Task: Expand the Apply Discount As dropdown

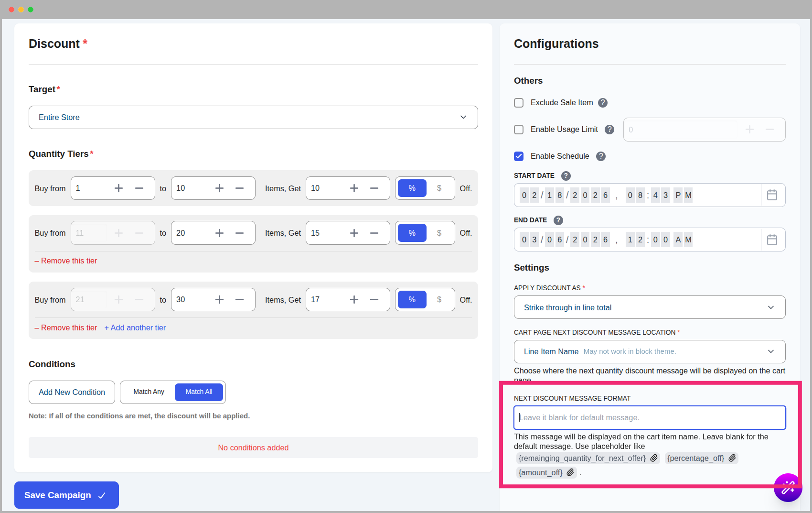Action: click(649, 307)
